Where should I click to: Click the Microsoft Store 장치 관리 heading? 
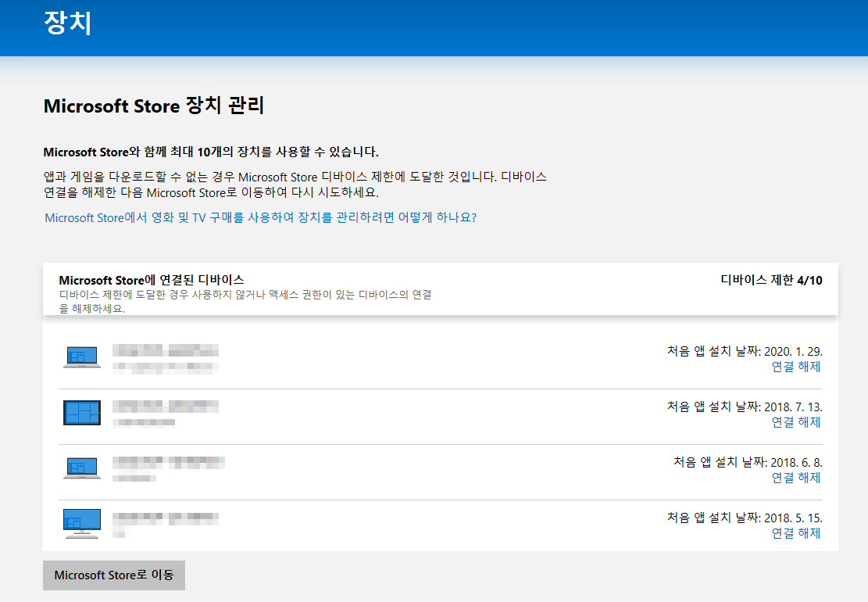click(154, 106)
